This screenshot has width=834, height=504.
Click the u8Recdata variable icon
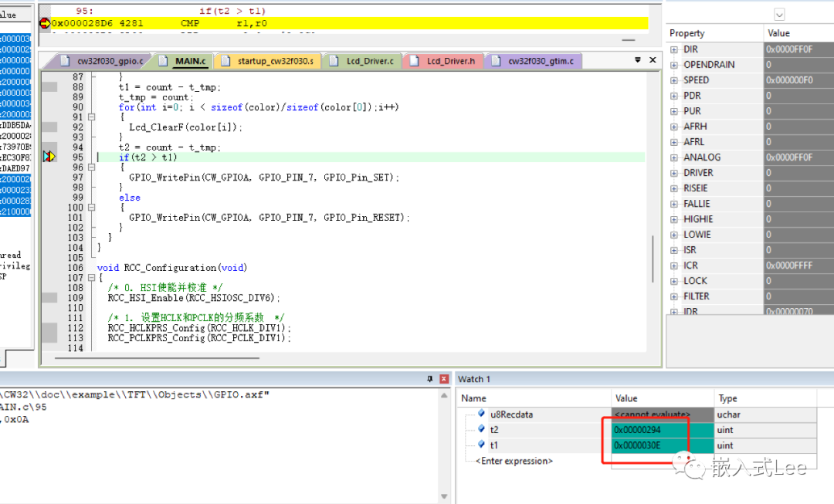point(482,414)
